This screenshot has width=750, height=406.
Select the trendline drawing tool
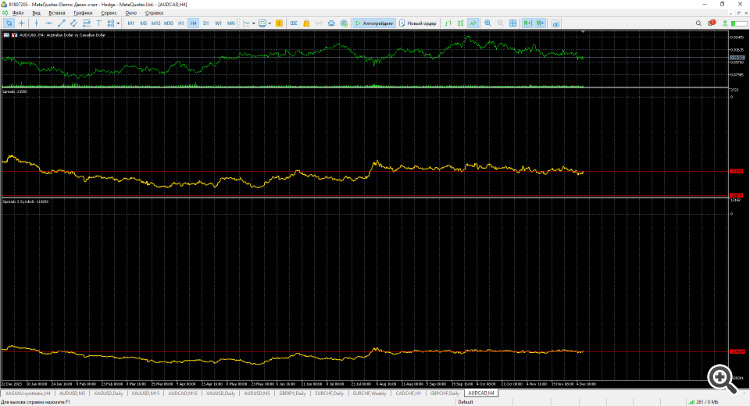61,23
